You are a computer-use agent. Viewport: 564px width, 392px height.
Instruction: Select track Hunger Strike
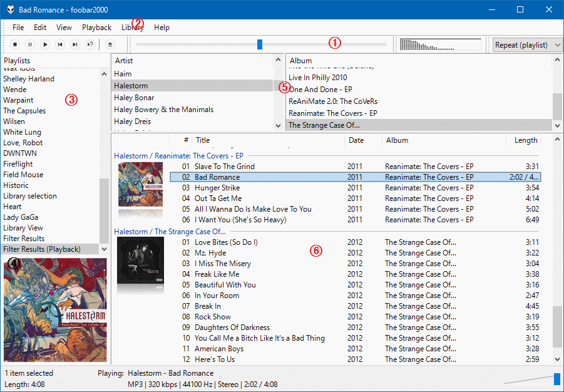click(355, 187)
